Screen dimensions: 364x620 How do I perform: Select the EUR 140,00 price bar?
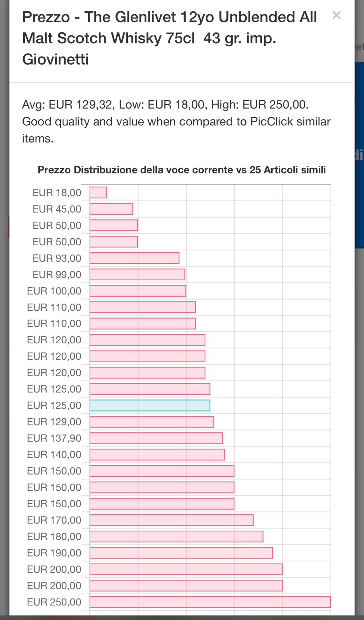(x=157, y=455)
